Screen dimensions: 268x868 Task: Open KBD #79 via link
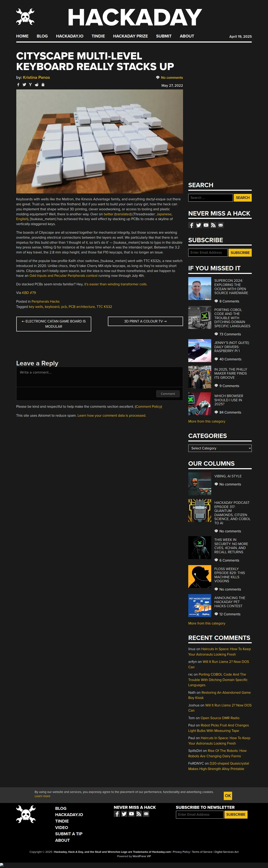point(29,293)
